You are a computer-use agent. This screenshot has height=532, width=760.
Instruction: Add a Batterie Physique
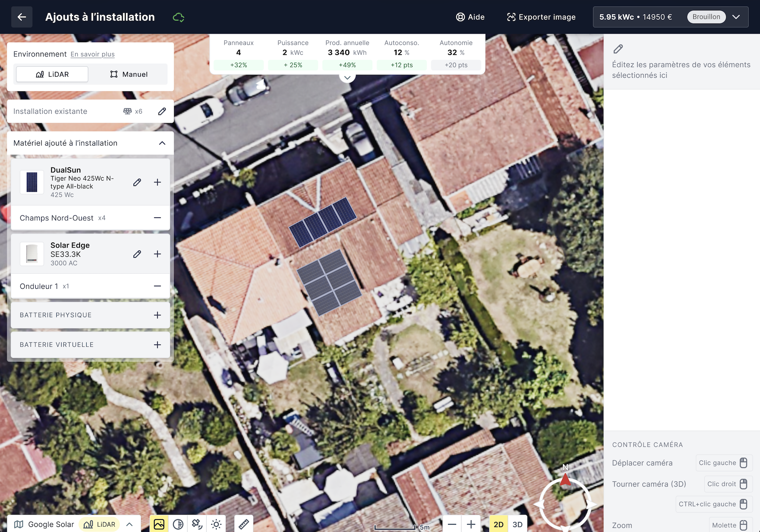click(x=157, y=315)
